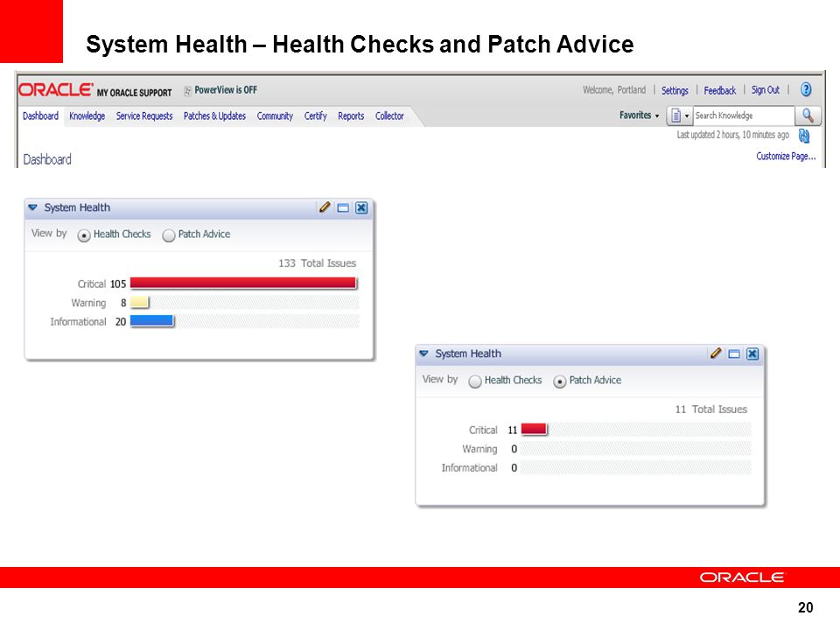Screen dimensions: 840x630
Task: Click the Feedback link
Action: click(x=720, y=90)
